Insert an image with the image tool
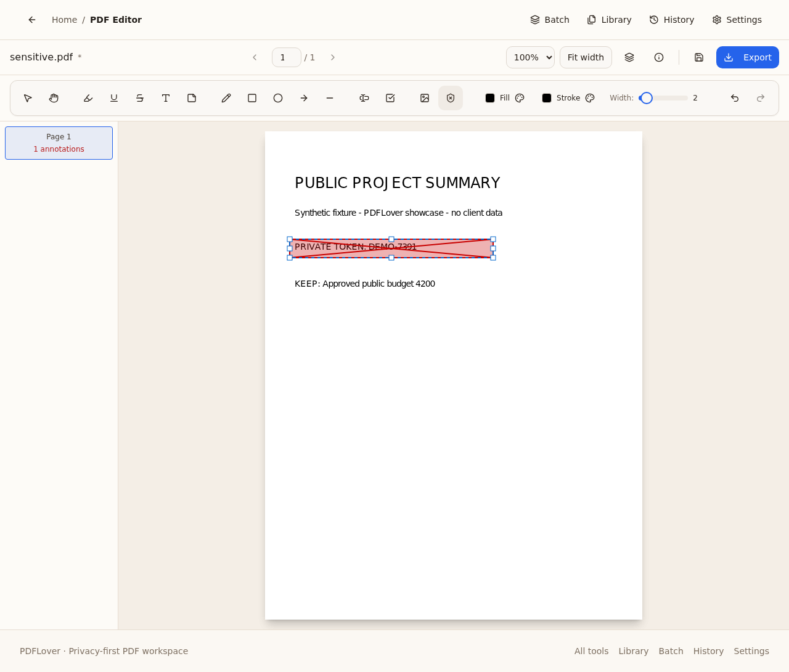The height and width of the screenshot is (672, 789). point(425,98)
